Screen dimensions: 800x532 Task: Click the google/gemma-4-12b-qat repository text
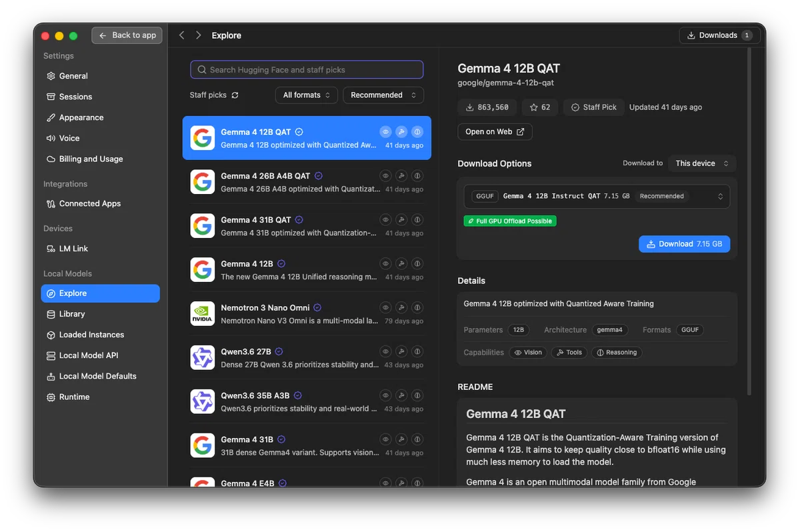pos(505,83)
